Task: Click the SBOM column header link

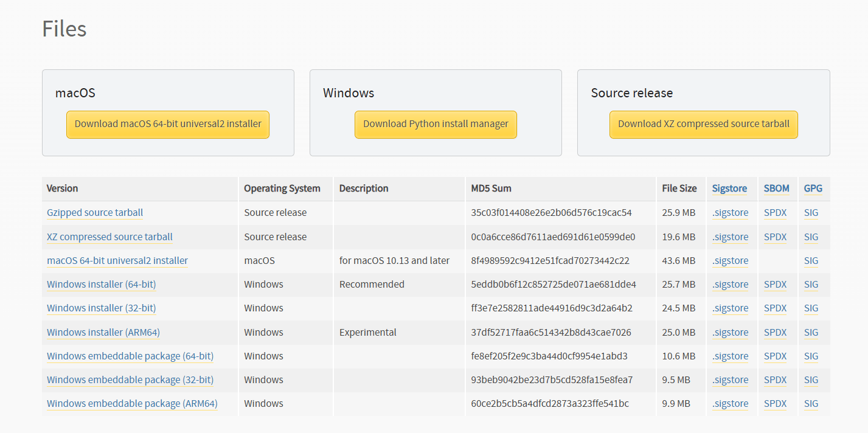Action: [x=777, y=189]
